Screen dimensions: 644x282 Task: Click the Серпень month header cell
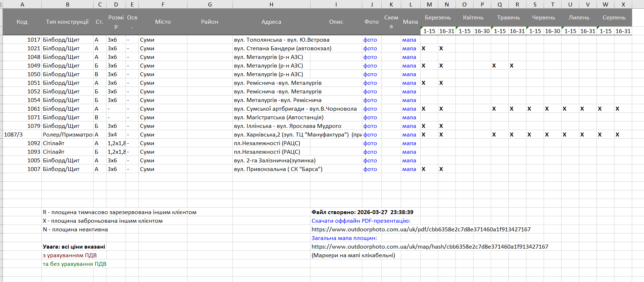coord(614,18)
